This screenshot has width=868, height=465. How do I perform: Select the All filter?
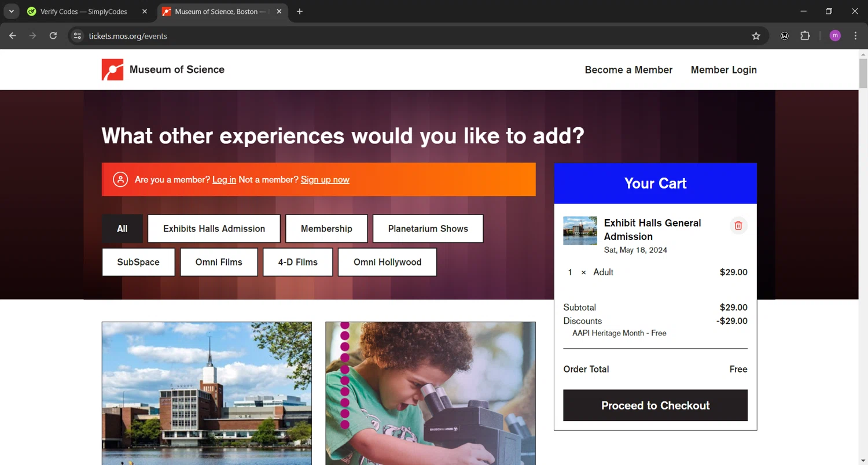point(122,228)
